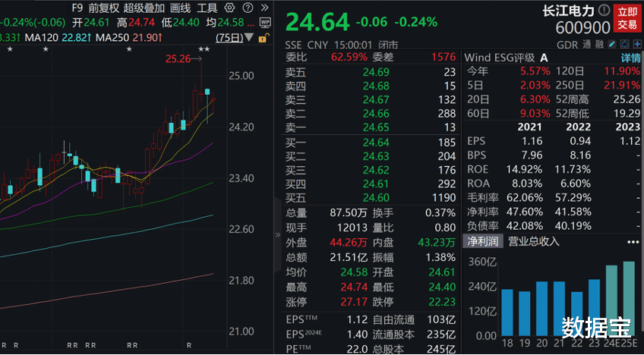This screenshot has height=355, width=644.
Task: Click 毛利率 2022 value 57.29%
Action: (x=574, y=198)
